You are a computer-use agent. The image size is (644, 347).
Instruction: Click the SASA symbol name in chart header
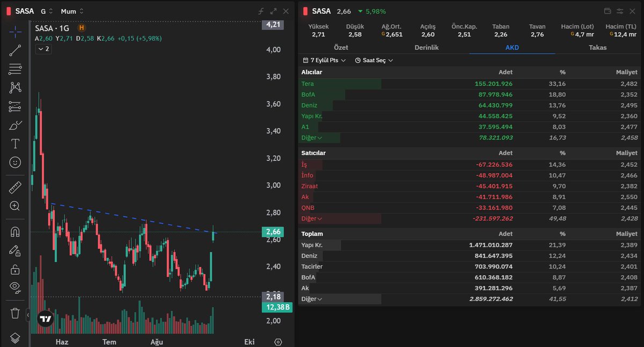coord(25,11)
